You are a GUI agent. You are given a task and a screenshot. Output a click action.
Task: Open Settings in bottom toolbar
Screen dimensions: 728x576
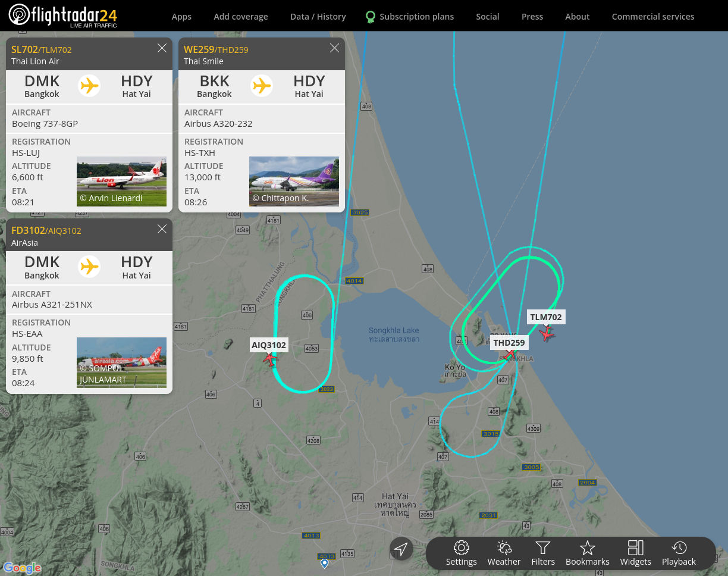click(x=462, y=553)
